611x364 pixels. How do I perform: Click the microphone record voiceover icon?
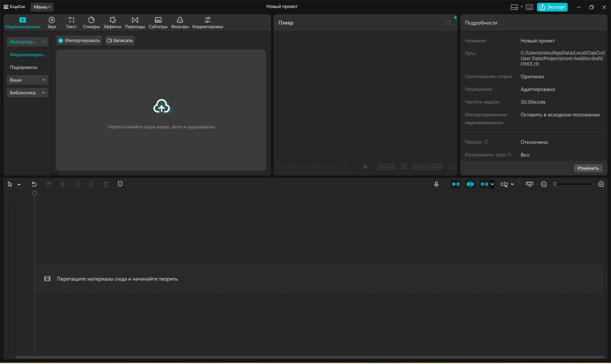tap(436, 184)
